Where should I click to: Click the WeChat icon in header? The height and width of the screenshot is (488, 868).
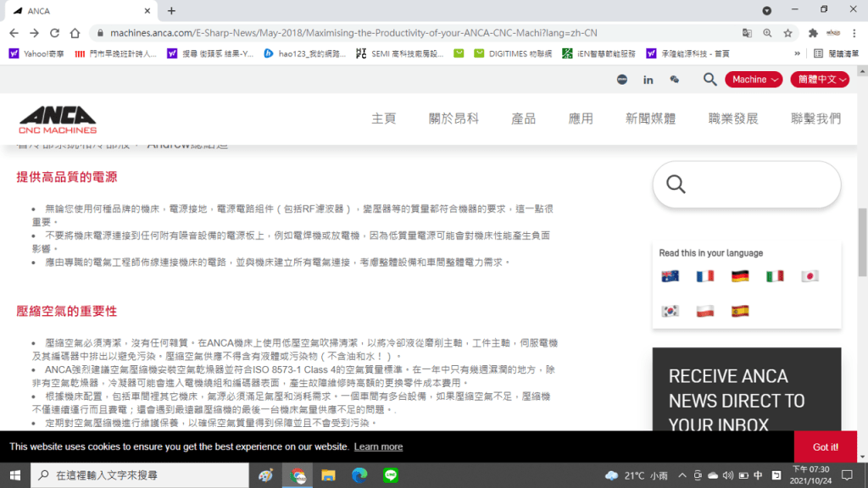[675, 80]
